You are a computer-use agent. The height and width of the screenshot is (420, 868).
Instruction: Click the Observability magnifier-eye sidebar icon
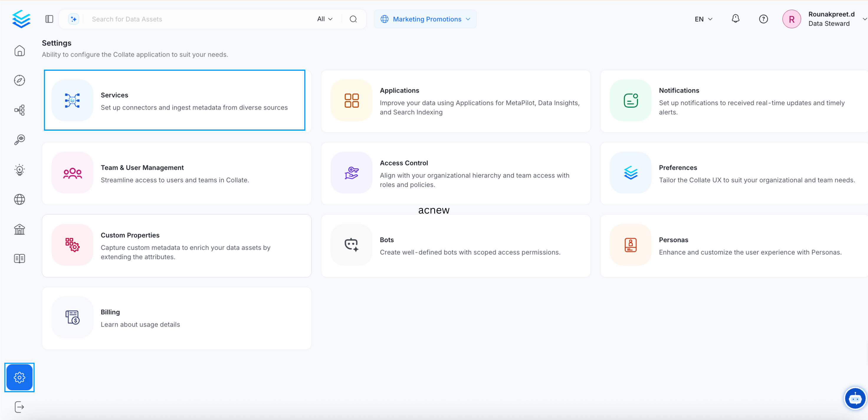(19, 140)
